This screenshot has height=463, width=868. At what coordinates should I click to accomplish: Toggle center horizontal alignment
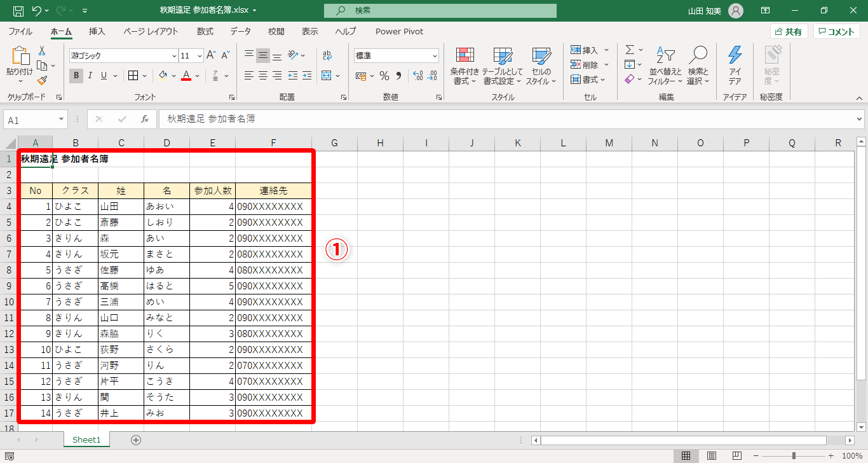[263, 76]
